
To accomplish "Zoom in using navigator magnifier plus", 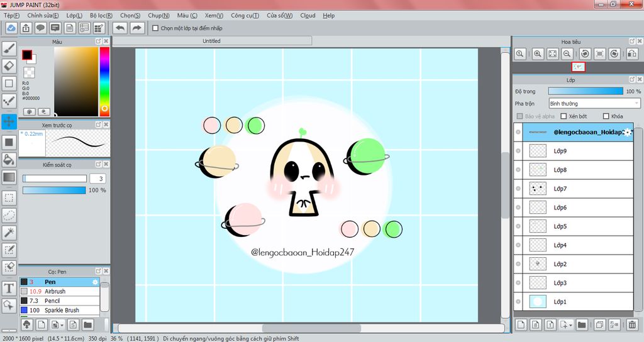I will coord(538,54).
